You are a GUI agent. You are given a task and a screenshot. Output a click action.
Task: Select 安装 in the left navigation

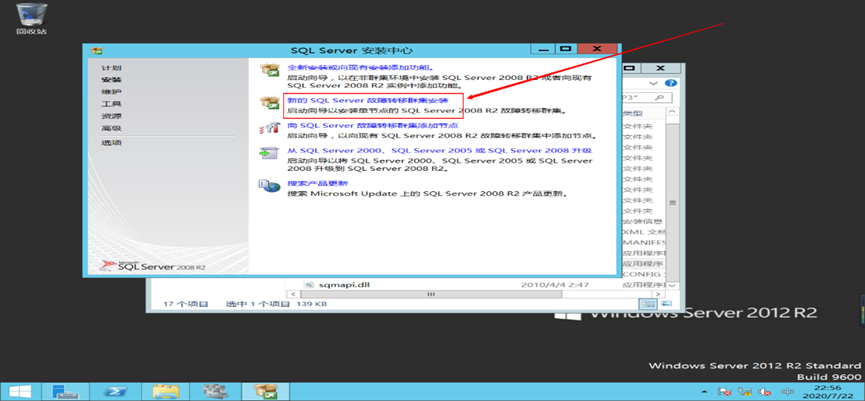pyautogui.click(x=111, y=80)
